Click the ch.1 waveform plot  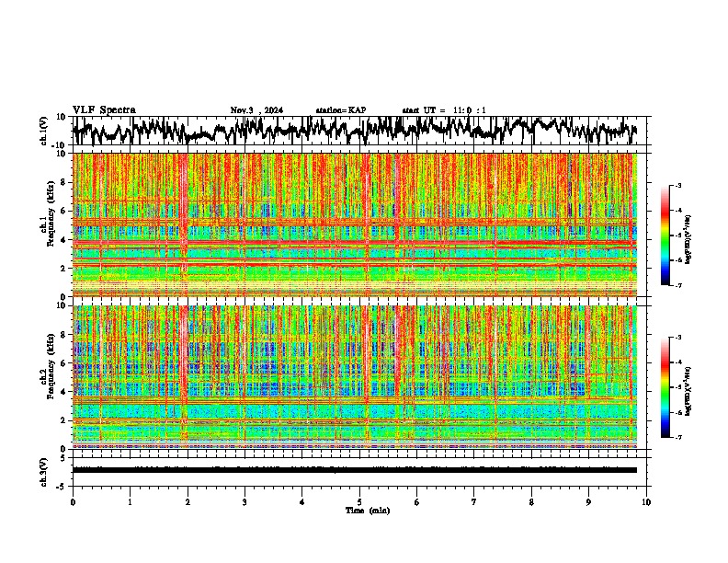361,131
